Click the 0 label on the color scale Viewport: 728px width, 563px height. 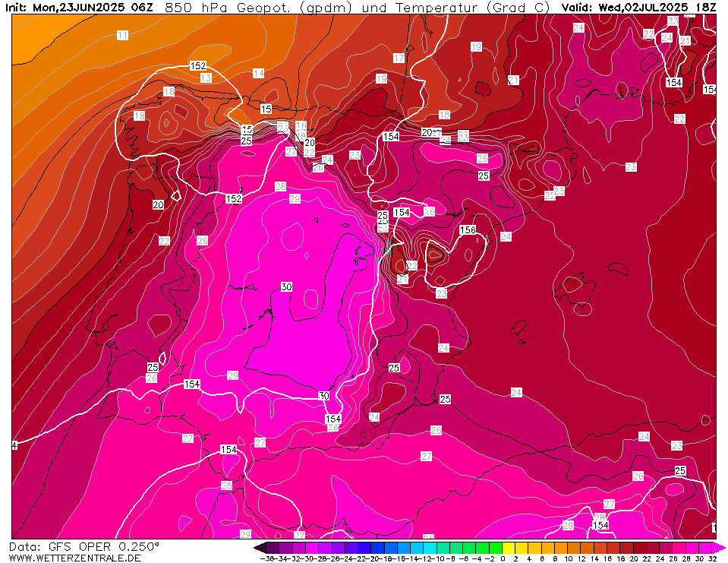[x=503, y=558]
